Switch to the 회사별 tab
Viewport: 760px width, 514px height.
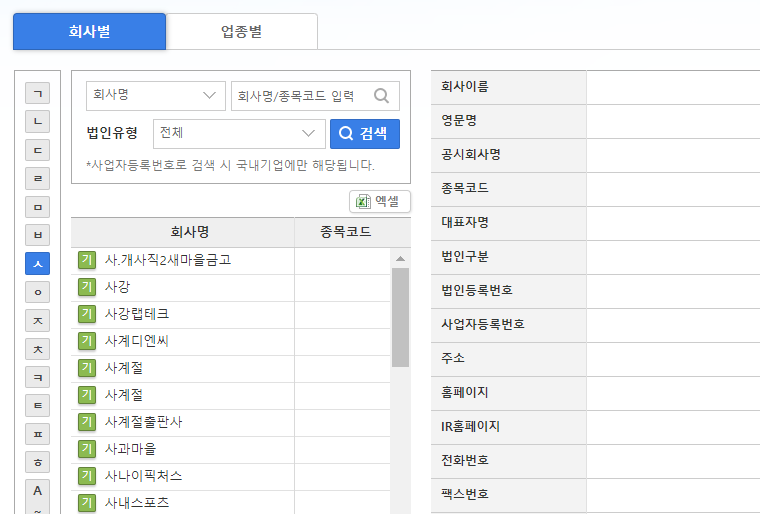[x=90, y=32]
